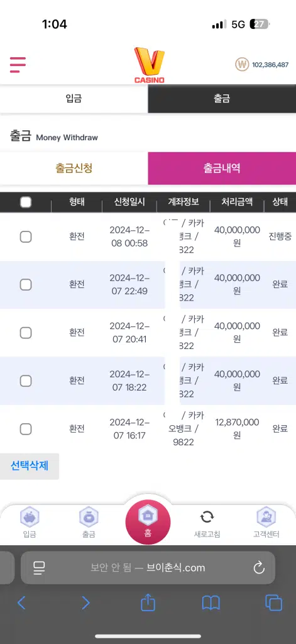Image resolution: width=296 pixels, height=644 pixels.
Task: Check the 2024-12-08 00:58 withdrawal row
Action: (26, 236)
